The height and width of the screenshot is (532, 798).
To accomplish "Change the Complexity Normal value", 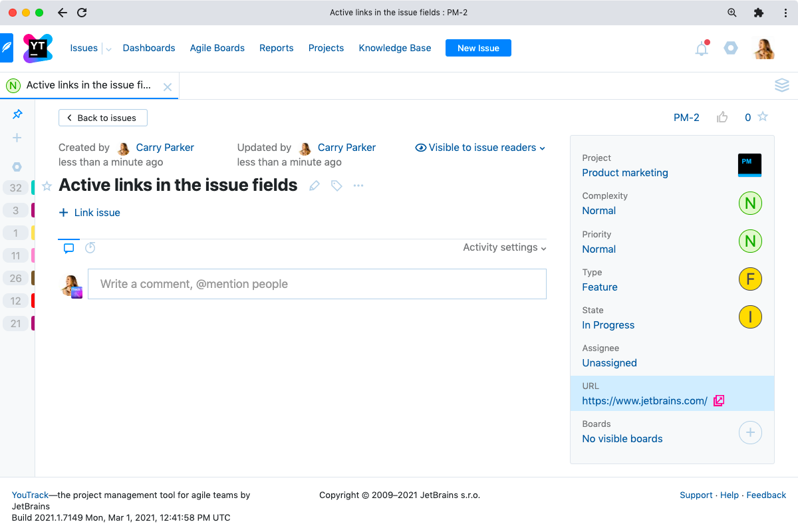I will click(599, 211).
